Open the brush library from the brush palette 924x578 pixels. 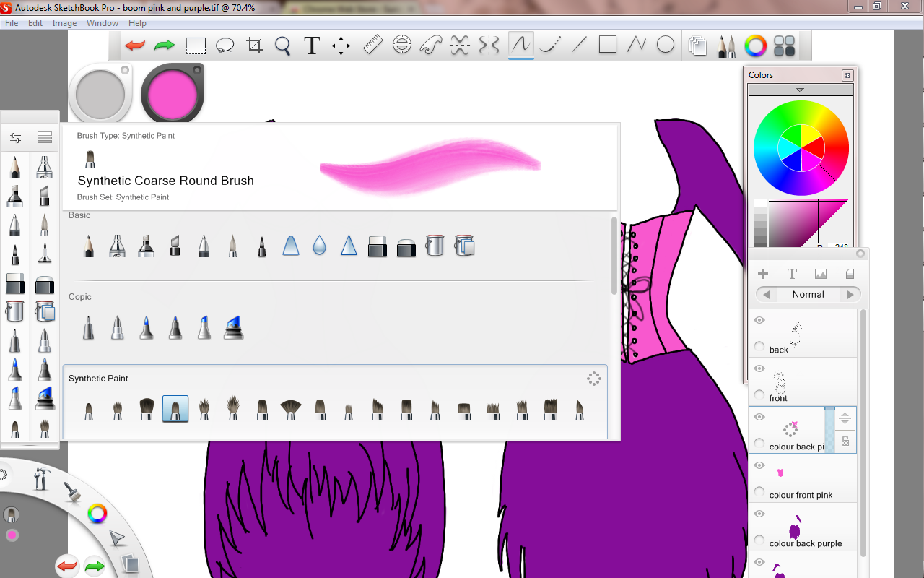[x=45, y=137]
